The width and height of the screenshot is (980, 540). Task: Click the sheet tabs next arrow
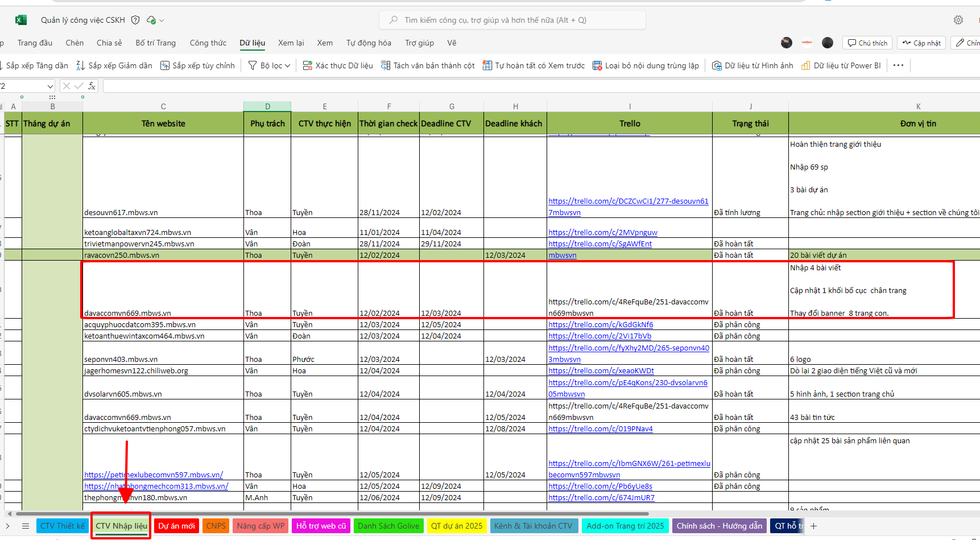[7, 526]
